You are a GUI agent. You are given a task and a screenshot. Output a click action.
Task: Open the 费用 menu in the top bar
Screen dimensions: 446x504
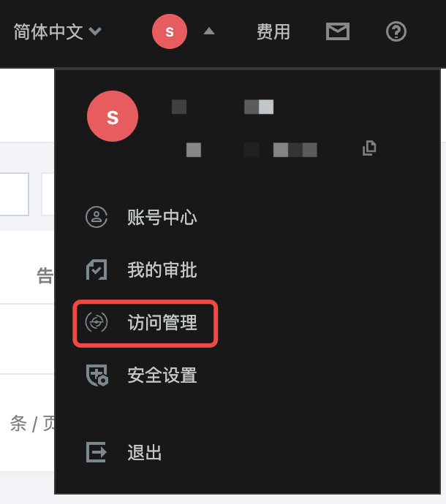[x=273, y=32]
